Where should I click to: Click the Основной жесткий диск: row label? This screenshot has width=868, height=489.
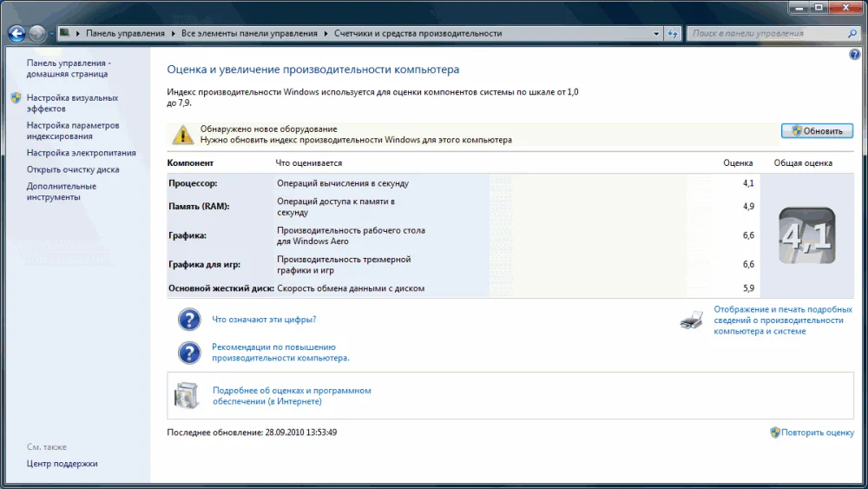(220, 288)
